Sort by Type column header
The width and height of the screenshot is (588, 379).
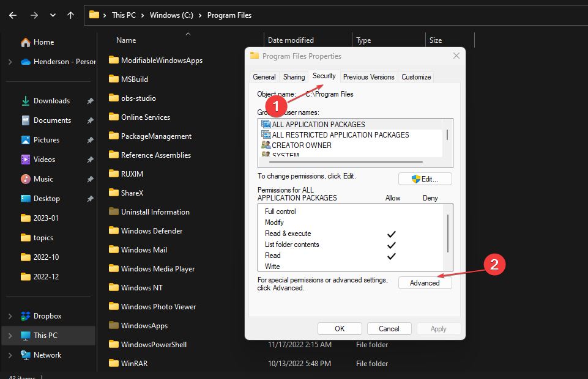pos(363,40)
